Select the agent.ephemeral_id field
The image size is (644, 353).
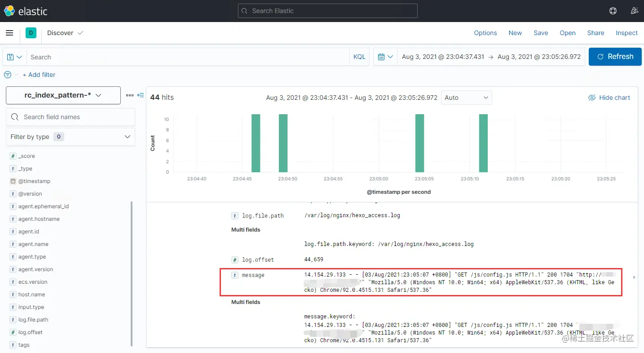44,206
